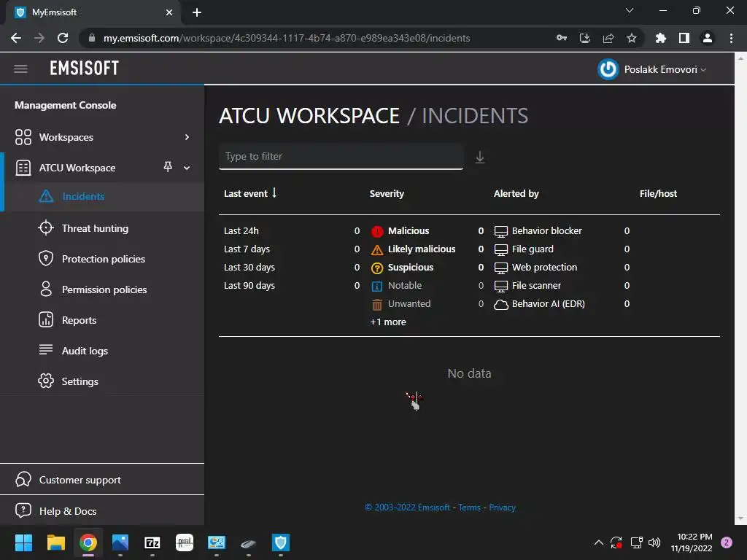
Task: Open Protection policies
Action: pos(104,259)
